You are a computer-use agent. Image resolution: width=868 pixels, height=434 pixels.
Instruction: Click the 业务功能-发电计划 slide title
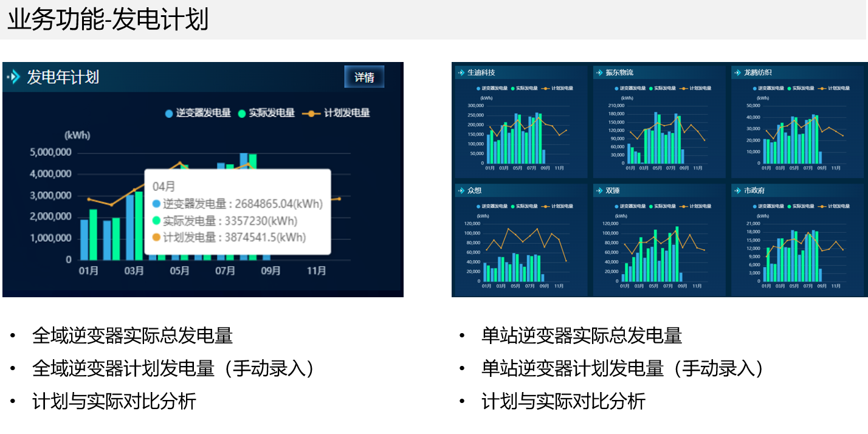pos(108,19)
